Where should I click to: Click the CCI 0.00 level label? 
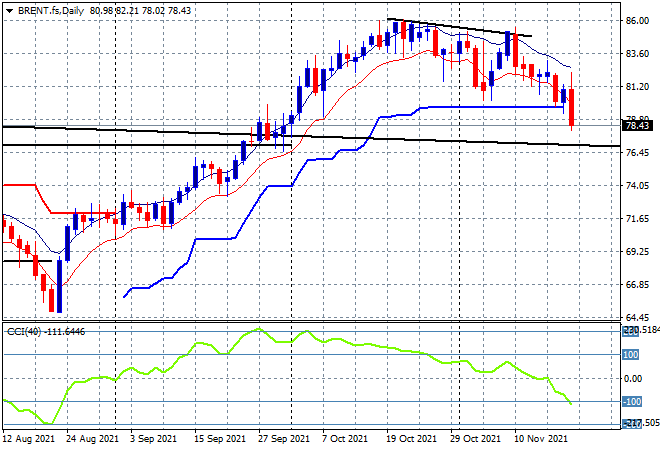tap(633, 379)
